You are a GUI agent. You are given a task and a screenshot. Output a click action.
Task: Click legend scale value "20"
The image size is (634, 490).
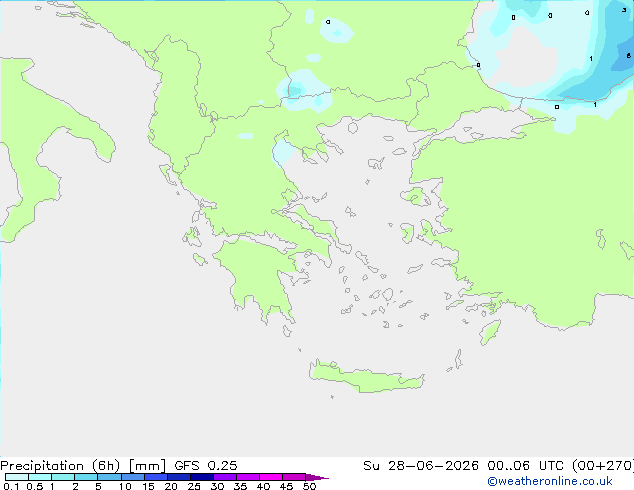coord(171,486)
